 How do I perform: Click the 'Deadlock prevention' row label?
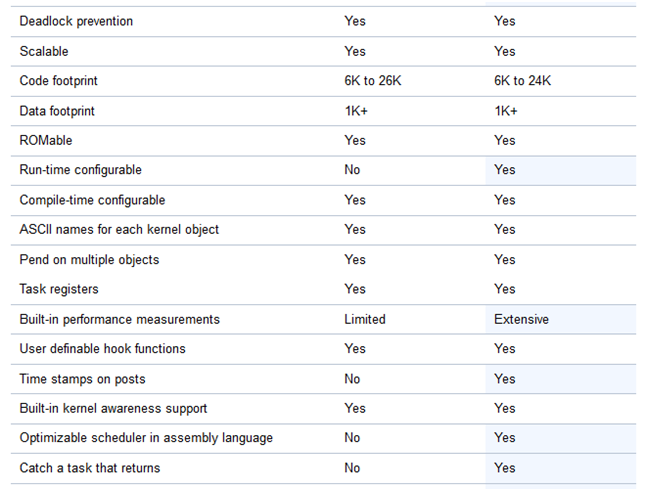[76, 21]
